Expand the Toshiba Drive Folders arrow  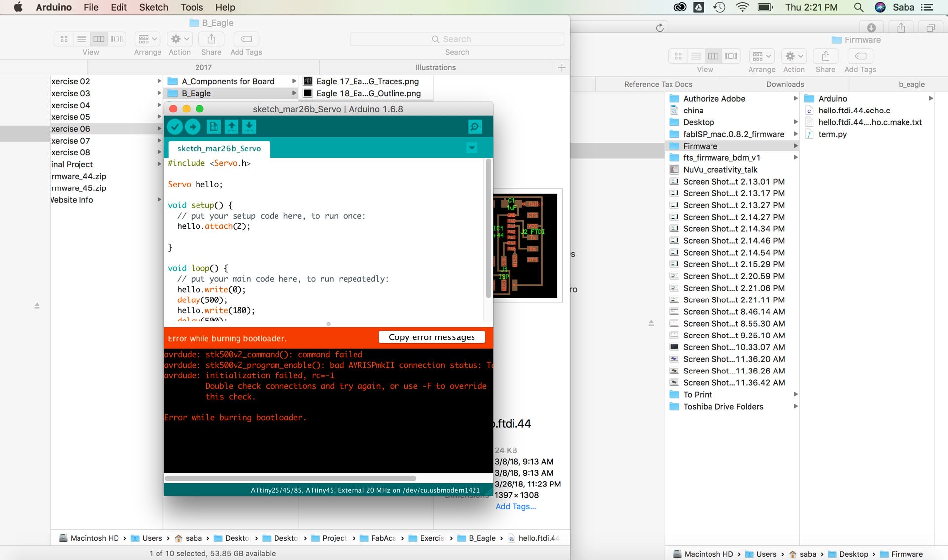[795, 407]
